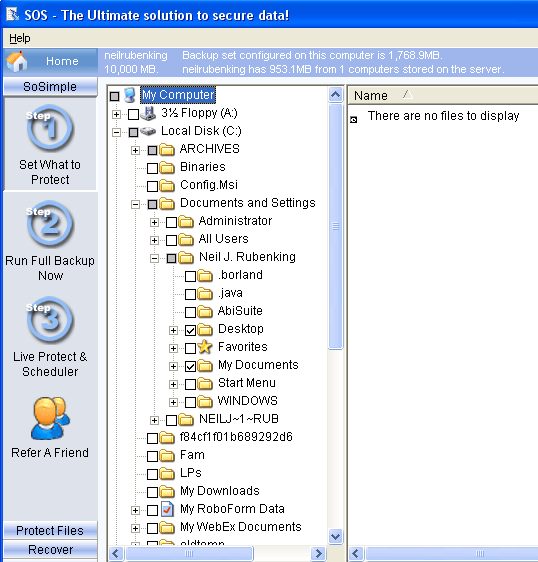The height and width of the screenshot is (562, 538).
Task: Click scroll down arrow in folder tree
Action: click(335, 537)
